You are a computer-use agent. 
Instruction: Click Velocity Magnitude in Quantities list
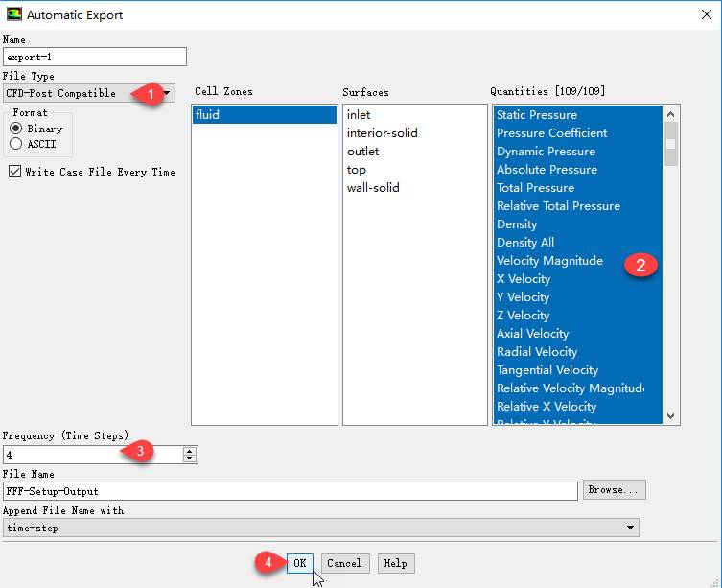549,261
